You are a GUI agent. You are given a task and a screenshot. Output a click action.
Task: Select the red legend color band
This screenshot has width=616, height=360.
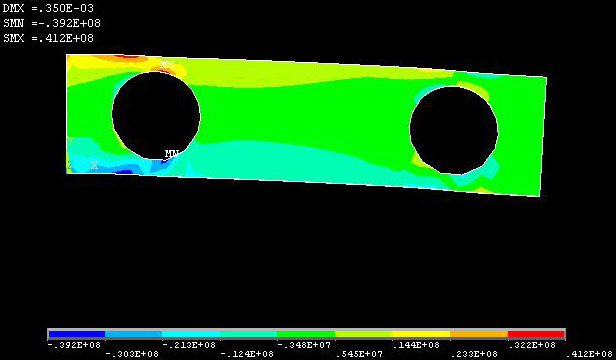click(x=536, y=334)
